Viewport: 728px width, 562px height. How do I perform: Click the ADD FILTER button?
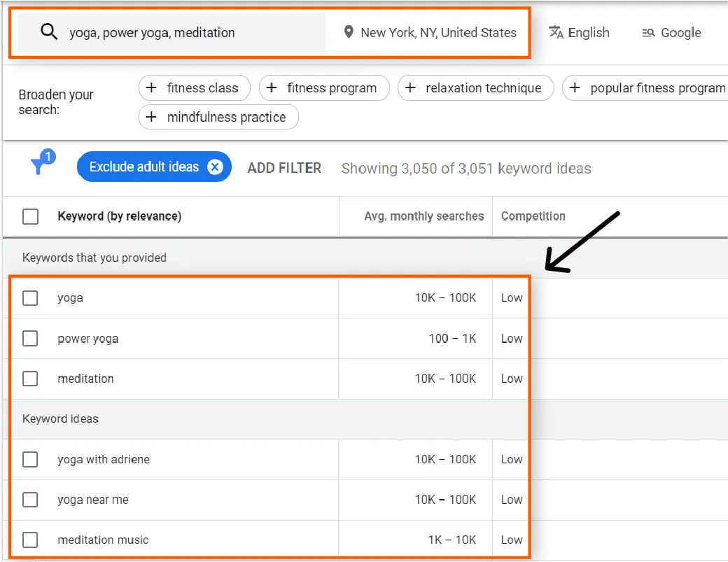click(284, 168)
